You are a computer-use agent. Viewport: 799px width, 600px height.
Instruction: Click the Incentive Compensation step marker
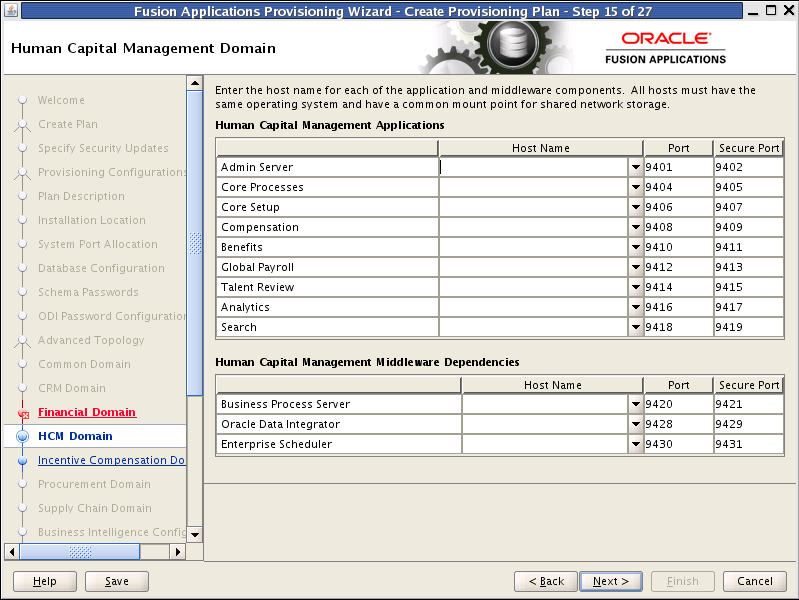coord(22,460)
